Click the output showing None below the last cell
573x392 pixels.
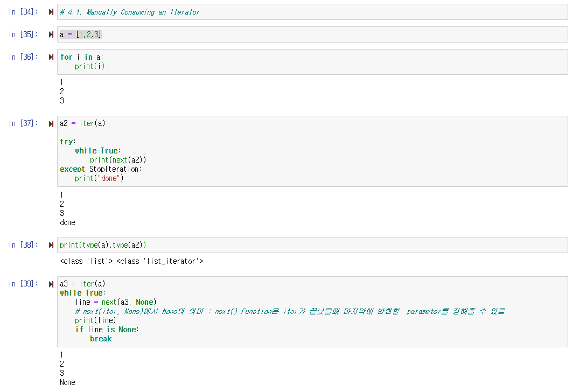[67, 382]
